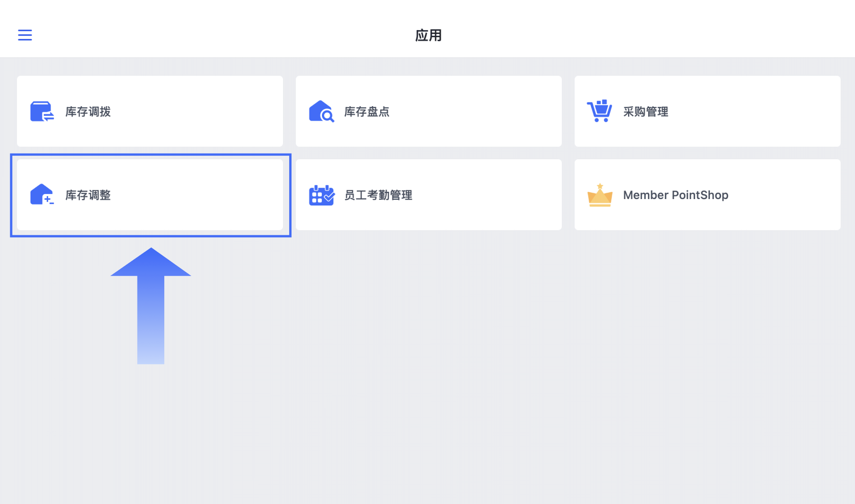Open the hamburger menu
This screenshot has width=855, height=504.
point(25,35)
